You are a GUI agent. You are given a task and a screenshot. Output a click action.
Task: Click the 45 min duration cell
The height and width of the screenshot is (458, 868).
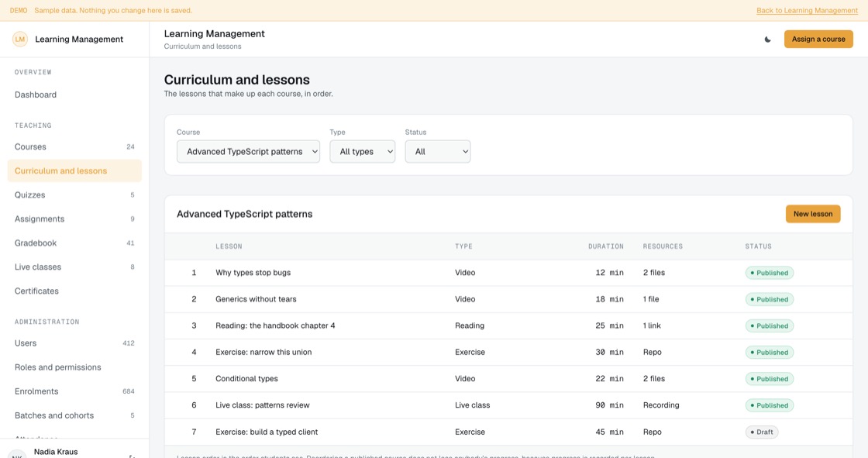tap(609, 432)
